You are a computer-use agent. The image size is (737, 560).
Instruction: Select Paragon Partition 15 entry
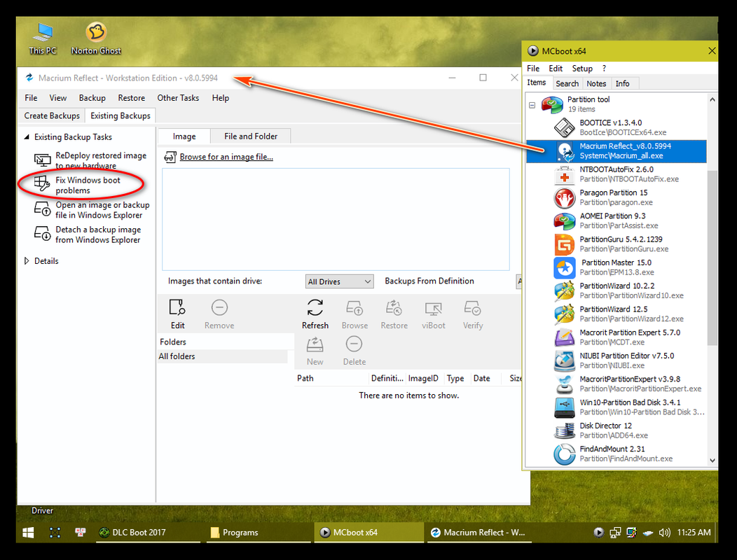tap(617, 197)
